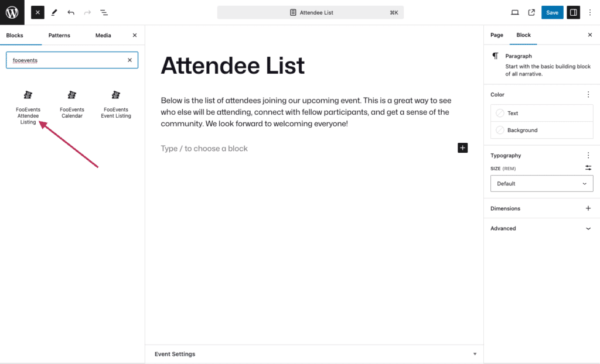Toggle the Settings sidebar panel icon
This screenshot has height=364, width=600.
point(573,12)
